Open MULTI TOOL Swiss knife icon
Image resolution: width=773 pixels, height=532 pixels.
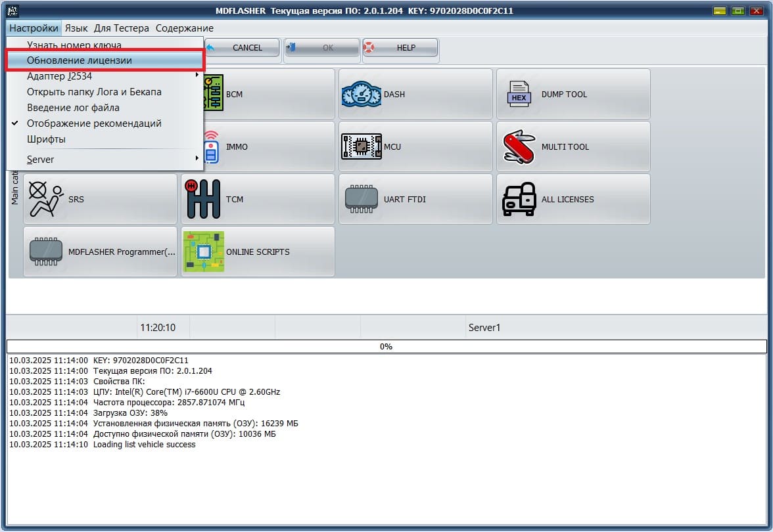pyautogui.click(x=519, y=147)
